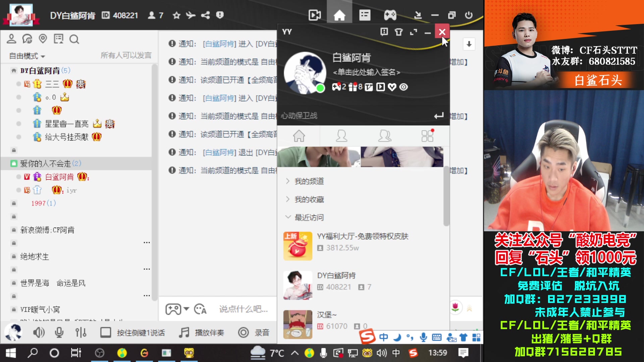The height and width of the screenshot is (362, 644).
Task: Open the Windows notification center icon
Action: pos(463,353)
